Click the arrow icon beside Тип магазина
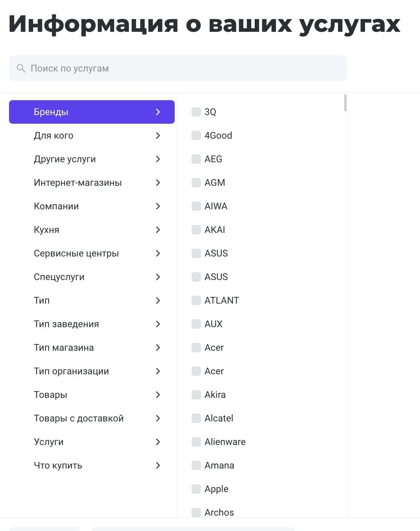This screenshot has height=531, width=420. (158, 348)
